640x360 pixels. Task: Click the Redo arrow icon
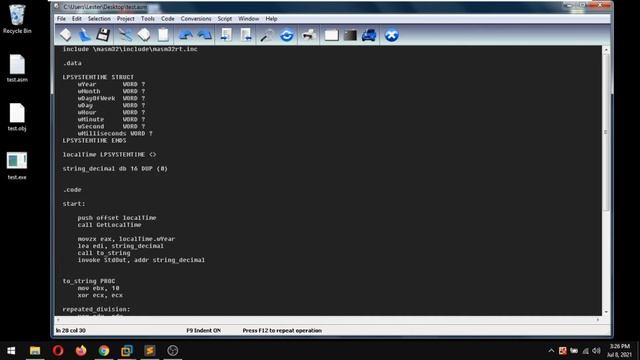205,35
